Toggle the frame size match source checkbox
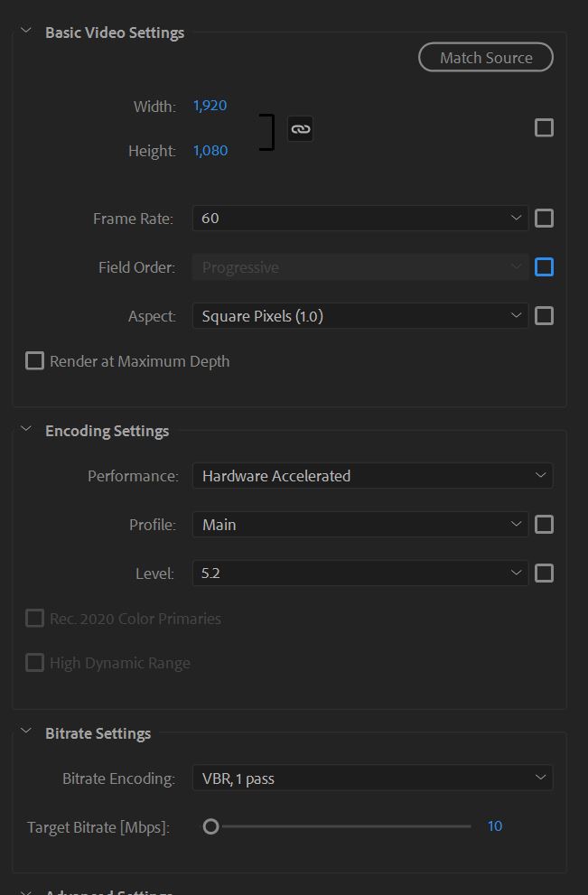This screenshot has height=895, width=588. coord(544,128)
